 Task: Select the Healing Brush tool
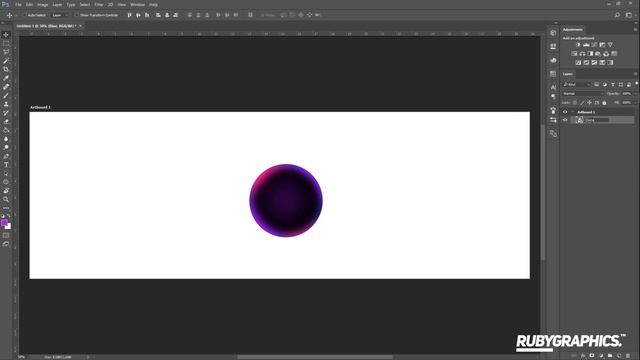6,87
